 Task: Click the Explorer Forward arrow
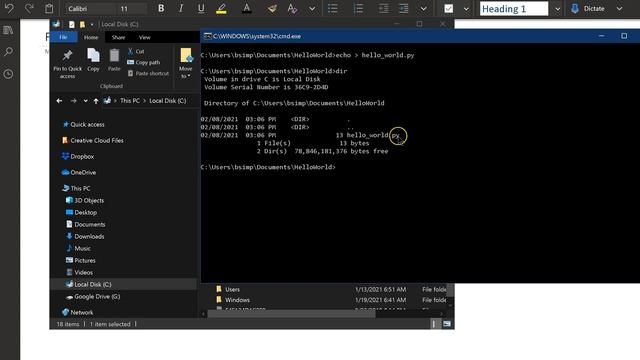coord(73,101)
